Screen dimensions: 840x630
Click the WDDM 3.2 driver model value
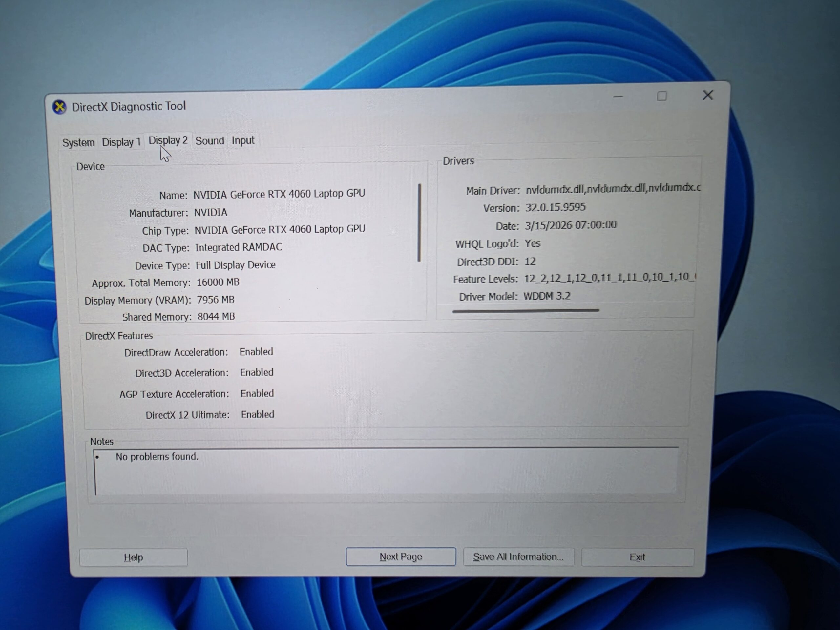pyautogui.click(x=547, y=296)
